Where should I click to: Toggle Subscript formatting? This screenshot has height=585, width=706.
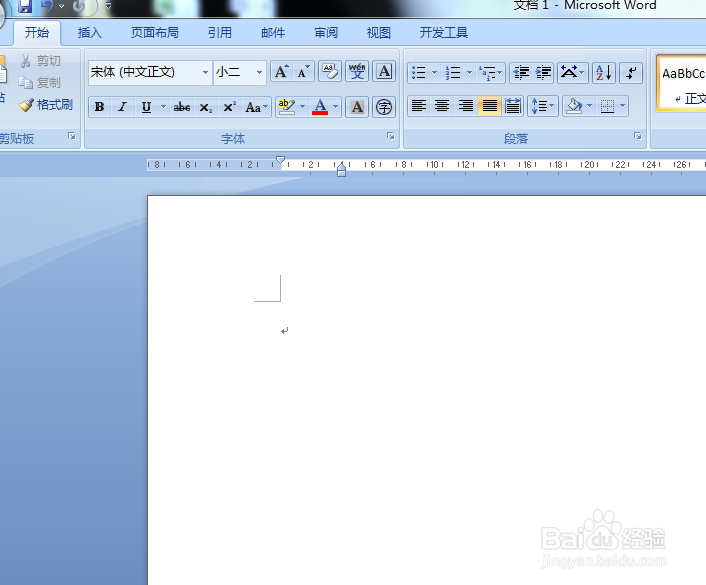(x=206, y=107)
